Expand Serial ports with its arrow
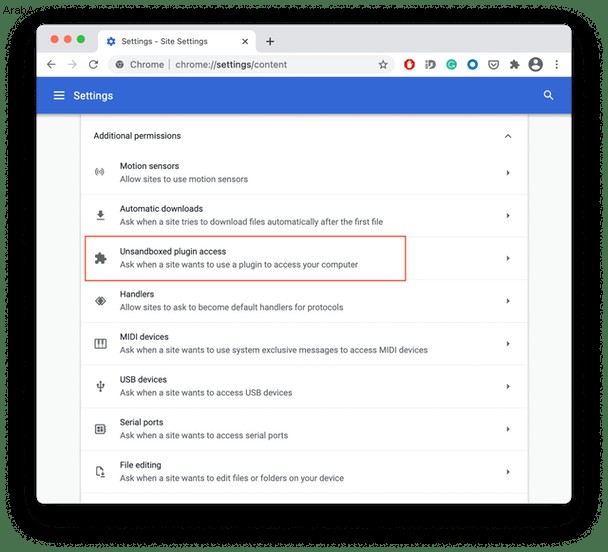This screenshot has width=608, height=552. (x=508, y=429)
